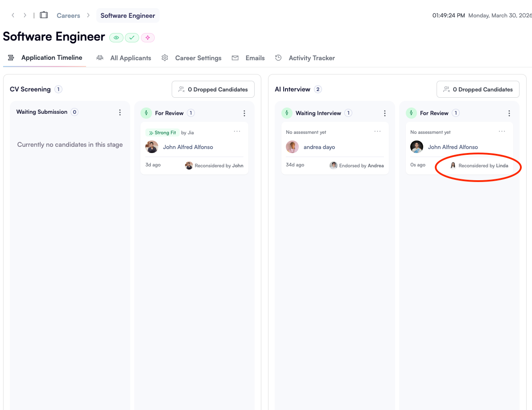Click the Emails envelope icon
The height and width of the screenshot is (410, 532).
click(235, 58)
